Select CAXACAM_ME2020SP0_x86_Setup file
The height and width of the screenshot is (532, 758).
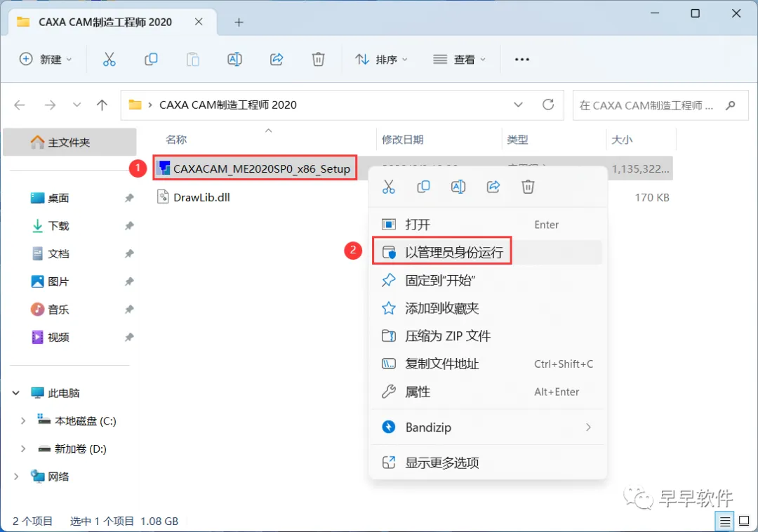click(255, 168)
